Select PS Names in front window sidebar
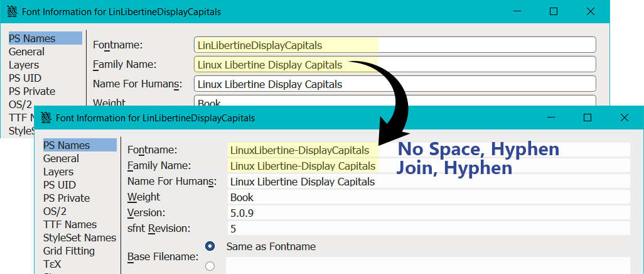This screenshot has height=274, width=644. (80, 145)
